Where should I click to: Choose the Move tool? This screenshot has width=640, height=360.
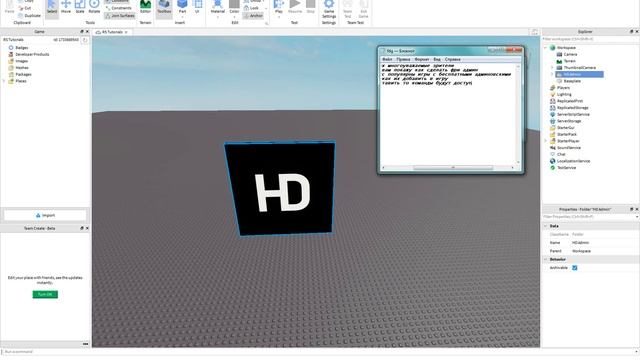click(66, 7)
